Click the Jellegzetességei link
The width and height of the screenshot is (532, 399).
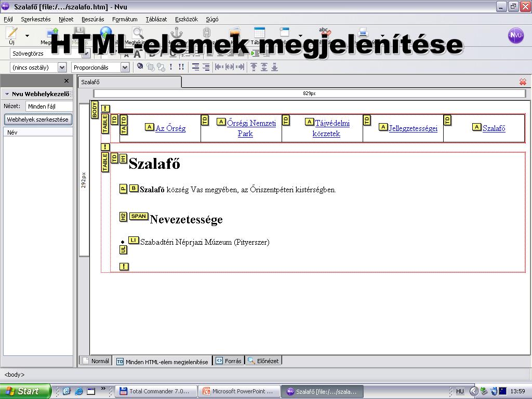(413, 128)
